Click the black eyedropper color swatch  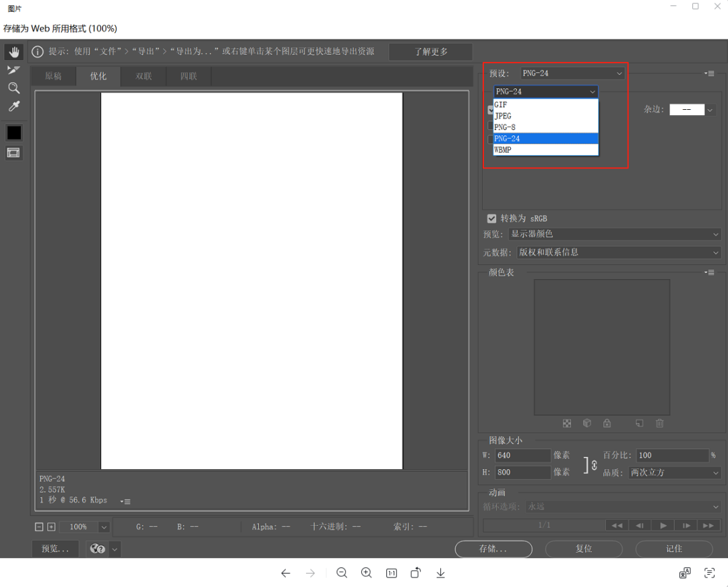14,133
